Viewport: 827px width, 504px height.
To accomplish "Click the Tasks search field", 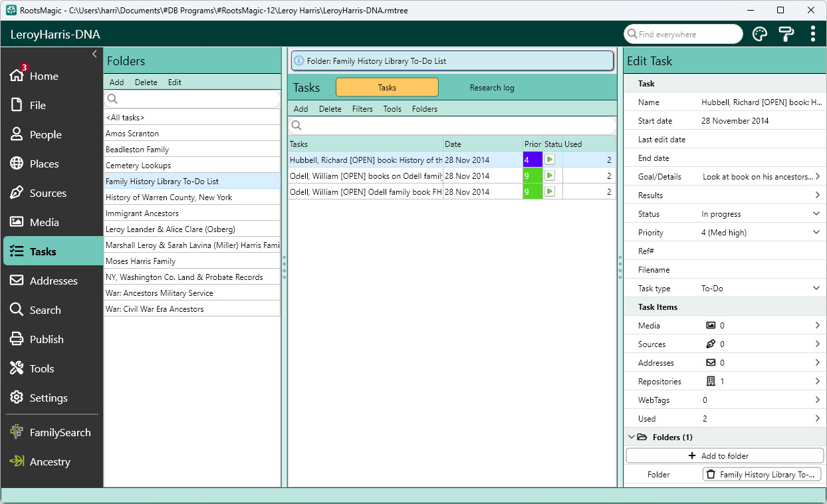I will pyautogui.click(x=452, y=126).
